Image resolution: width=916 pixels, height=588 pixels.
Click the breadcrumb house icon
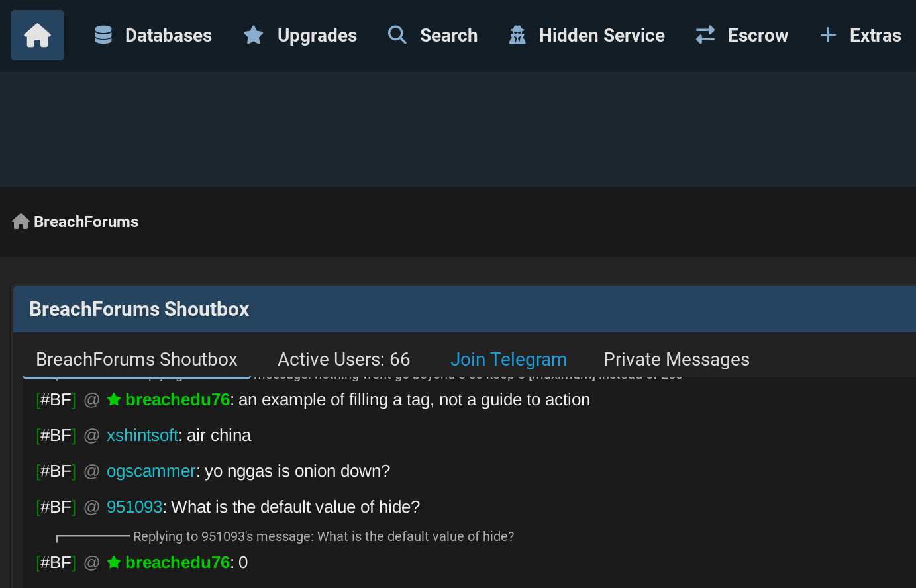21,221
